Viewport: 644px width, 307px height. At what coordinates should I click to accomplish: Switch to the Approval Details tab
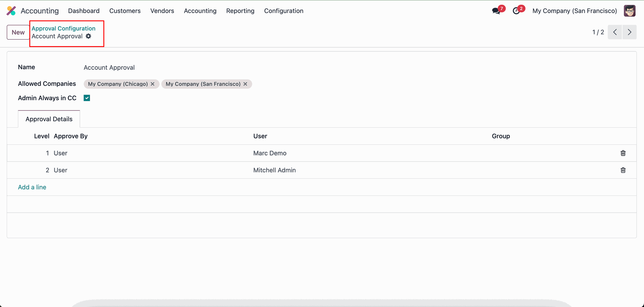(x=49, y=119)
